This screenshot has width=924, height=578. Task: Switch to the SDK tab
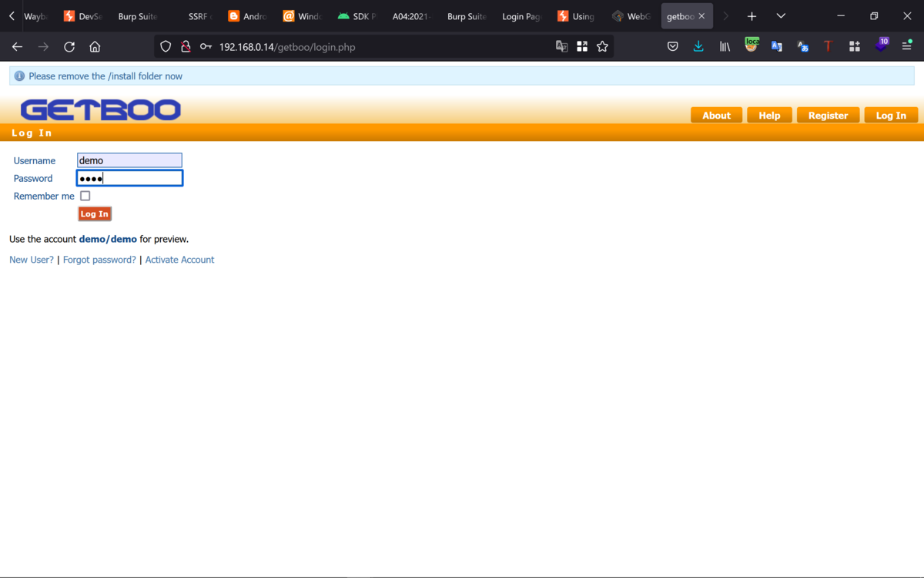click(357, 16)
